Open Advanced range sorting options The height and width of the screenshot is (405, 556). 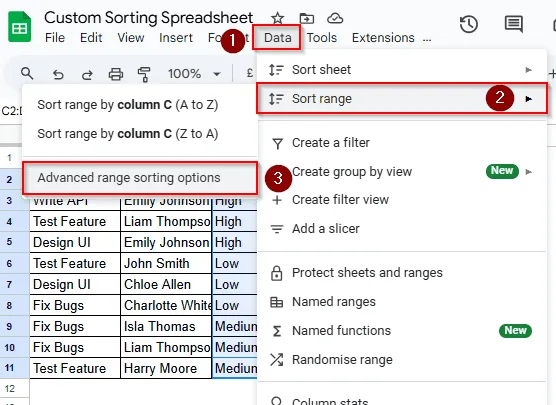click(x=140, y=178)
